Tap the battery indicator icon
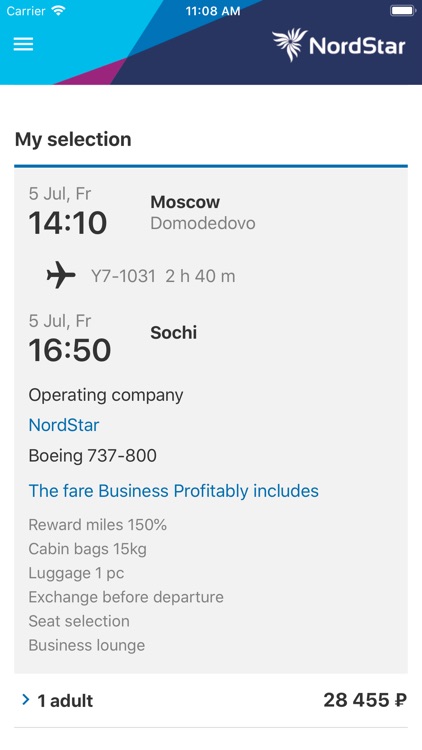The image size is (422, 750). [x=403, y=11]
